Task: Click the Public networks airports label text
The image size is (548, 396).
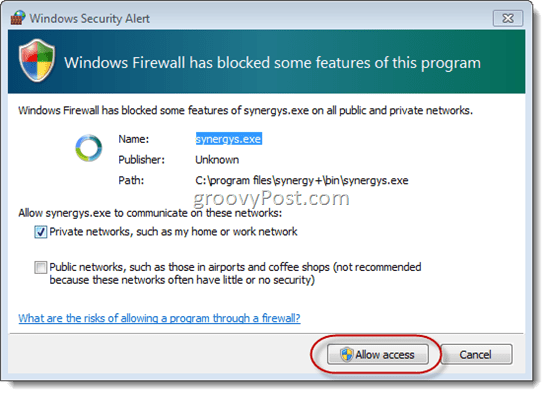Action: click(235, 274)
